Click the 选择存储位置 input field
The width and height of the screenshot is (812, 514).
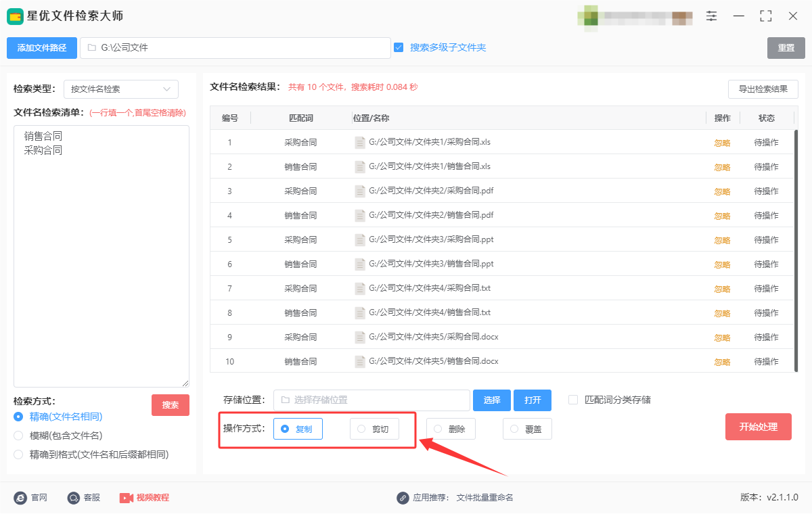(x=371, y=400)
